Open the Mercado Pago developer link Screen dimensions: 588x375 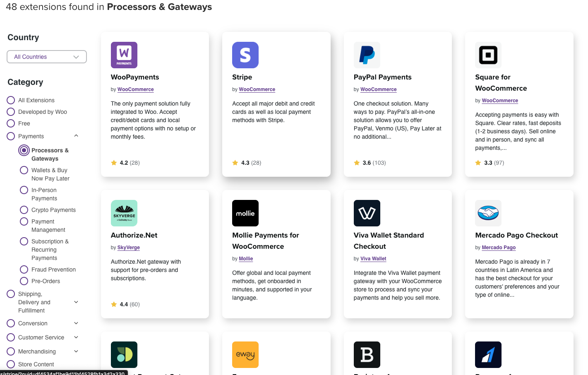pos(499,248)
